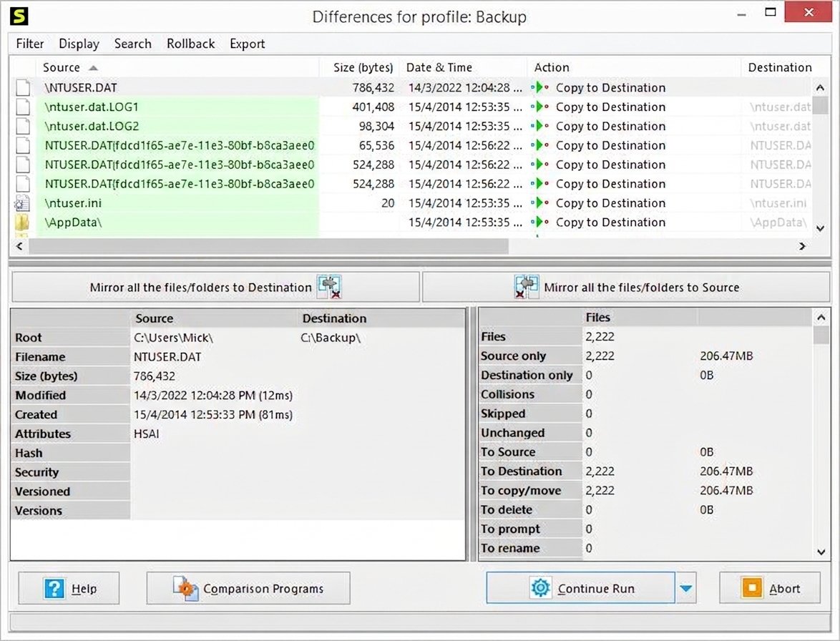Click Continue Run
The height and width of the screenshot is (641, 840).
point(580,588)
